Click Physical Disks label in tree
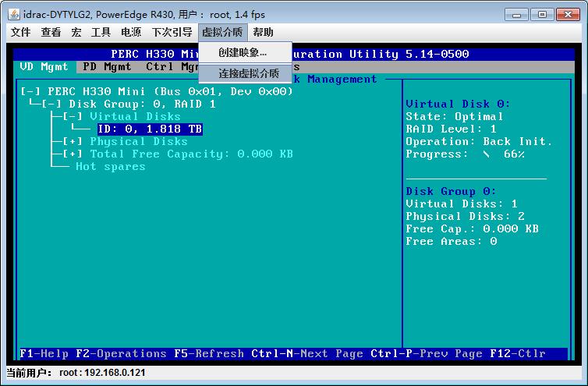This screenshot has height=386, width=588. point(138,141)
